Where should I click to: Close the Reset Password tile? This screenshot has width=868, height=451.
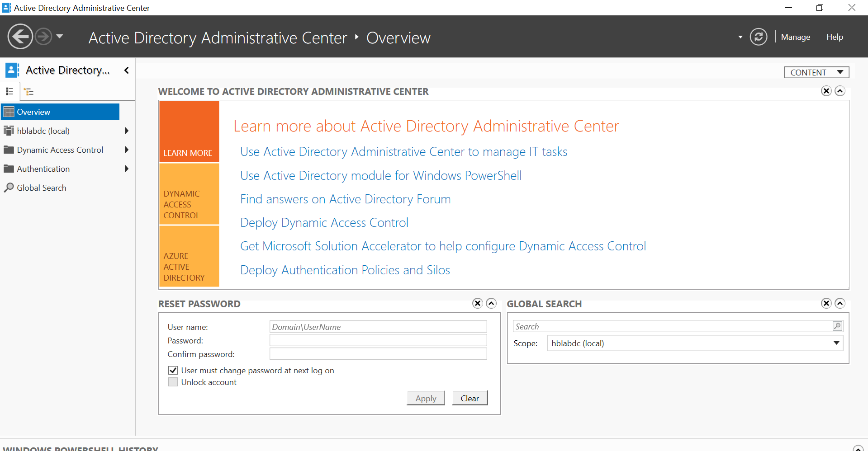point(478,303)
